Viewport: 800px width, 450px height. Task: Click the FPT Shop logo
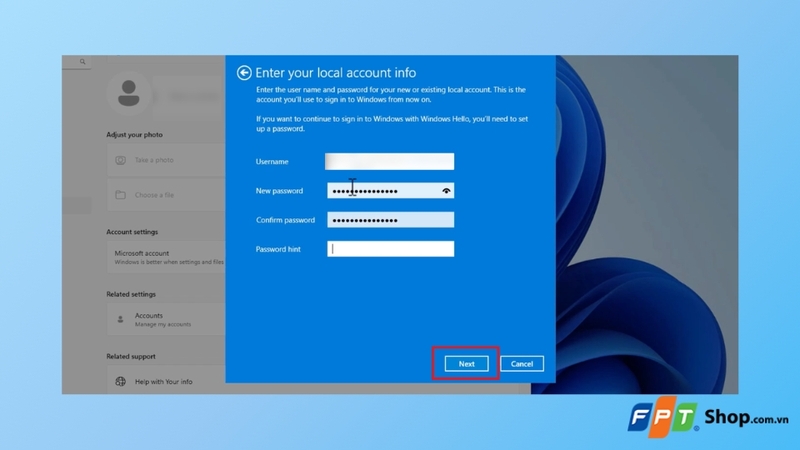coord(708,417)
